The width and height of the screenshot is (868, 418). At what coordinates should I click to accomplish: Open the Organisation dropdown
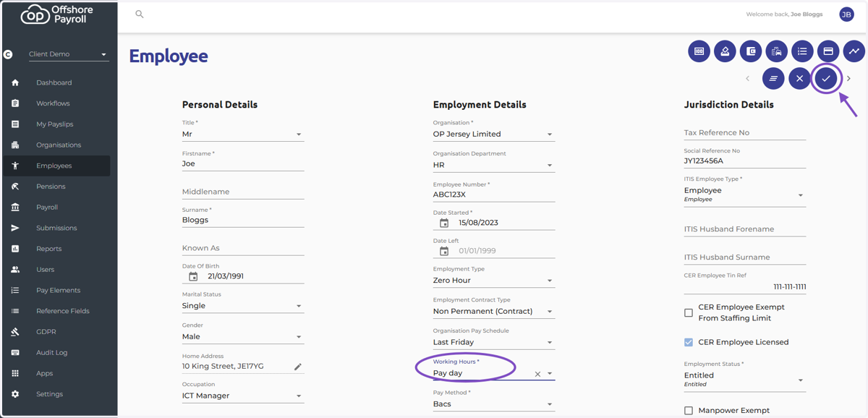[x=493, y=134]
